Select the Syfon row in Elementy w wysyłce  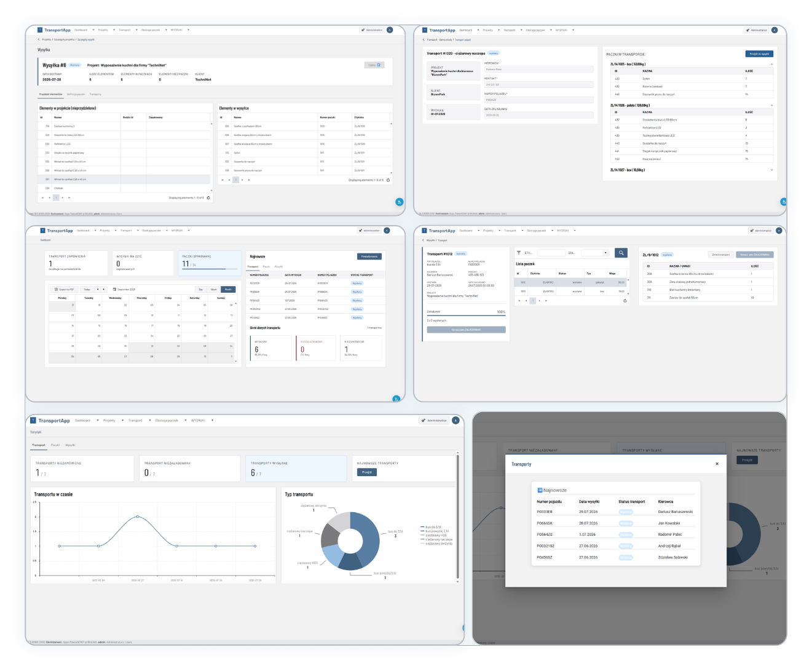[304, 153]
